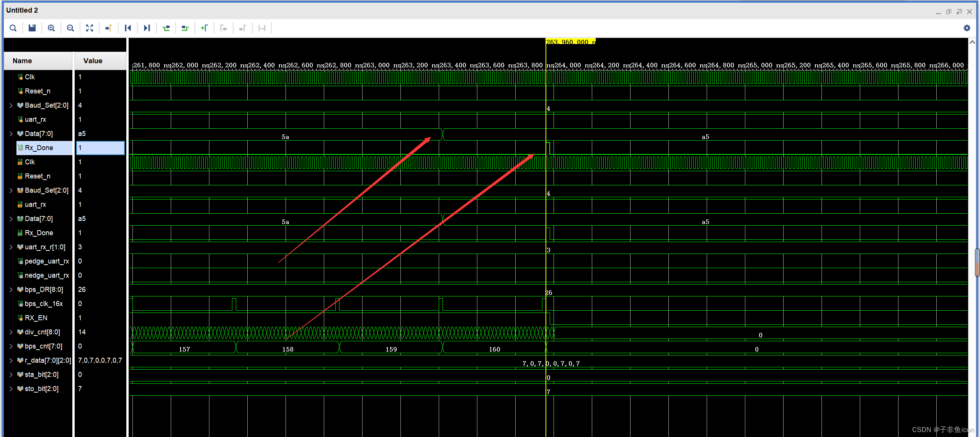Go to the next transition

(x=185, y=28)
